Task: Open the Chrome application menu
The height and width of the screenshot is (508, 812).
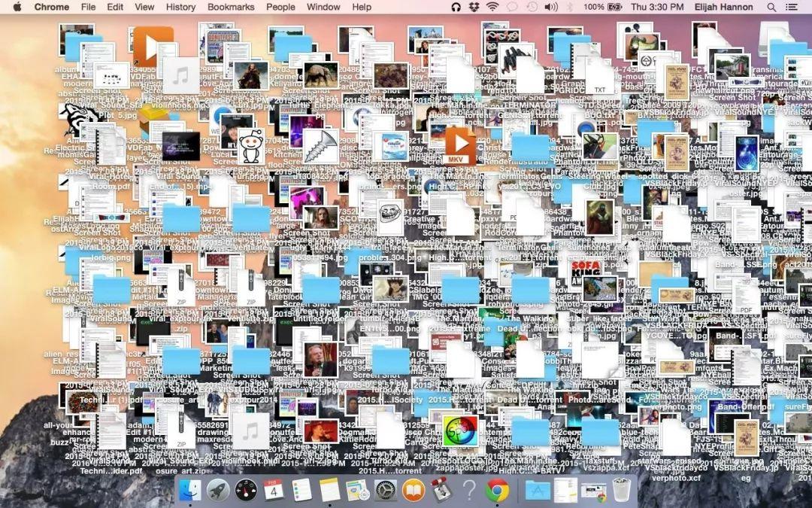Action: coord(51,7)
